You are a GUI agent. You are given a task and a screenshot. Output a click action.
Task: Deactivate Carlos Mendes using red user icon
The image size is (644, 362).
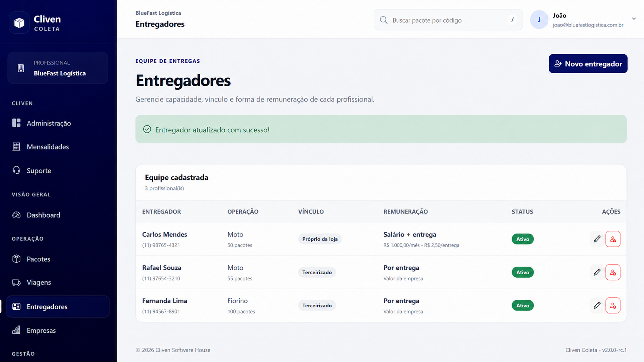pyautogui.click(x=613, y=239)
